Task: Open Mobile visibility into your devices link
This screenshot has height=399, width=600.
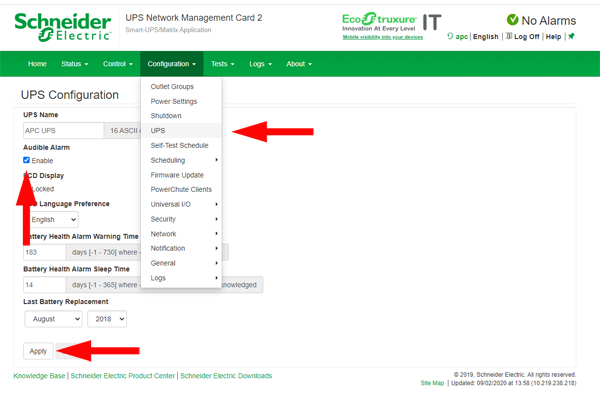Action: (x=383, y=37)
